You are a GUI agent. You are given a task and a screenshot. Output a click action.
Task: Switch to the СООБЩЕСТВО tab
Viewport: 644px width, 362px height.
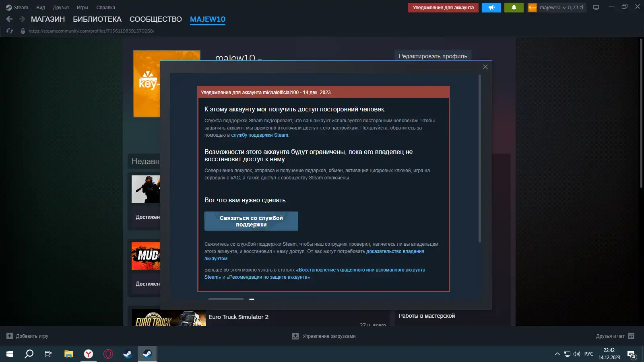(156, 19)
